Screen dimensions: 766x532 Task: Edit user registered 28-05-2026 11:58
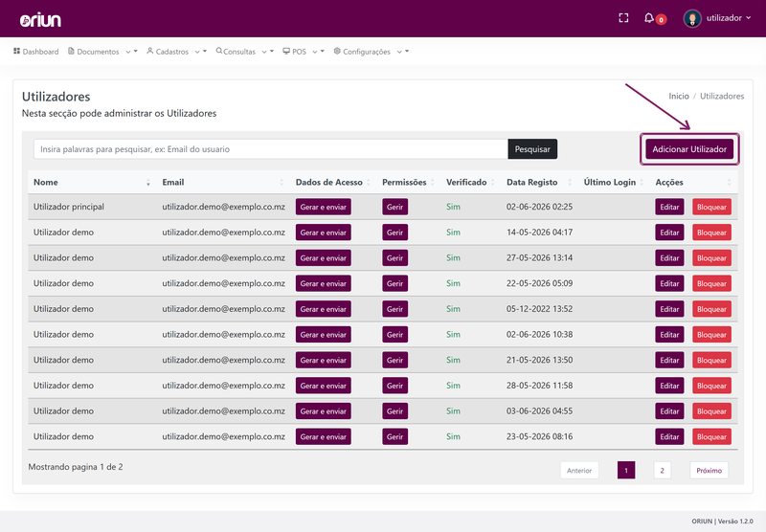(669, 386)
